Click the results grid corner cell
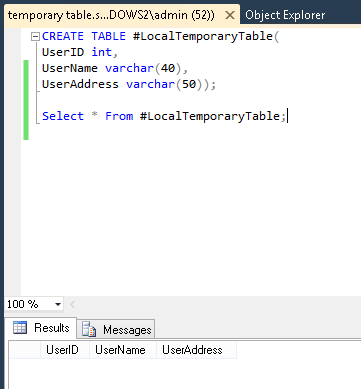The image size is (361, 389). point(25,350)
